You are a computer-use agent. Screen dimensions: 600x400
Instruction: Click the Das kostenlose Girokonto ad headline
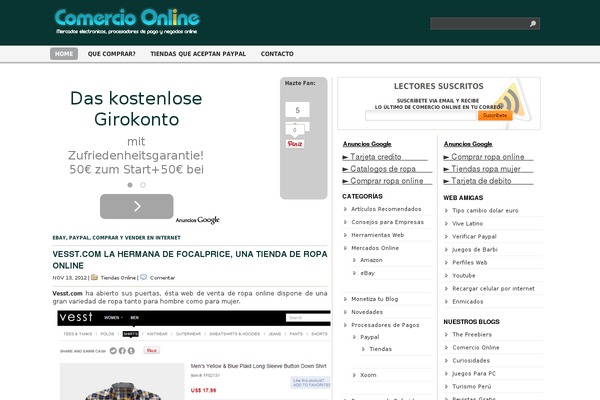[136, 109]
